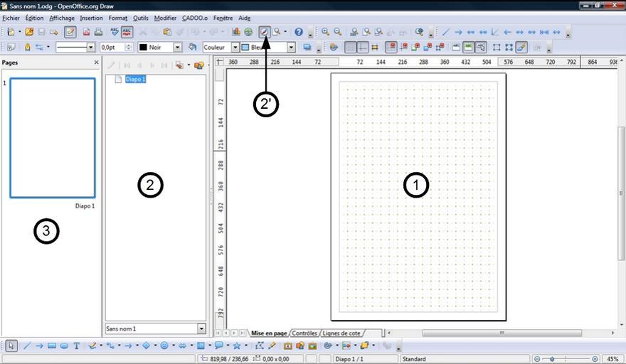Open the document dropdown showing Sans nom 1
The width and height of the screenshot is (626, 364).
pyautogui.click(x=201, y=329)
